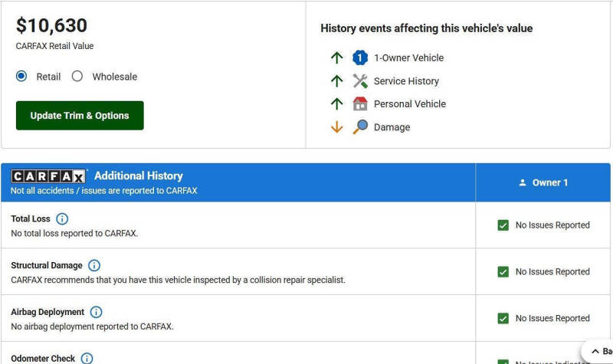Select the Retail radio button
Viewport: 613px width, 364px height.
[x=21, y=76]
